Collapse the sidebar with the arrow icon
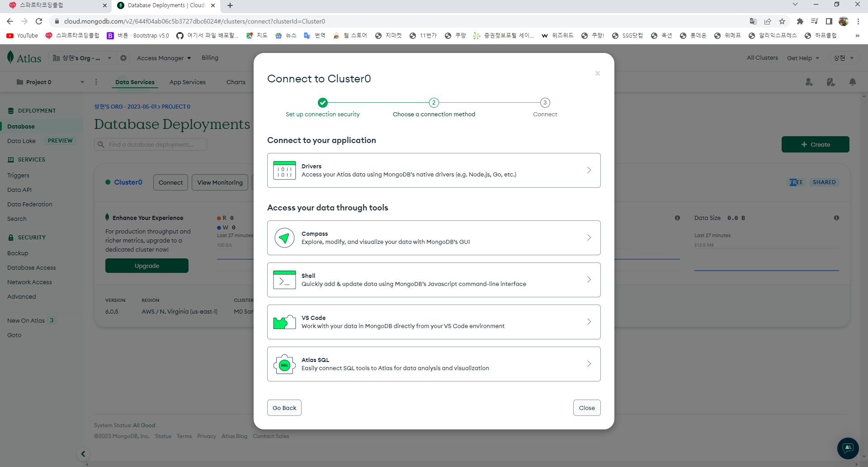Image resolution: width=868 pixels, height=467 pixels. [x=83, y=454]
